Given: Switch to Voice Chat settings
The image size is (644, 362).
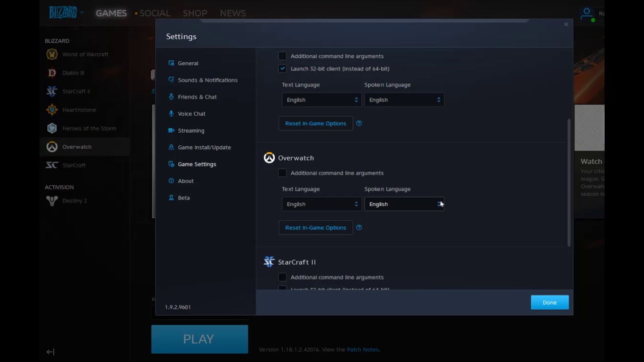Looking at the screenshot, I should point(192,114).
